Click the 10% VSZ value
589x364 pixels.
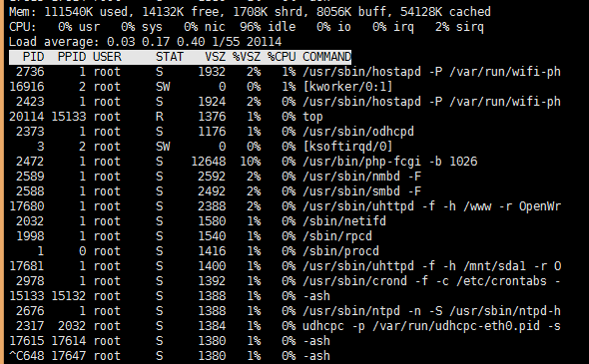pyautogui.click(x=251, y=162)
